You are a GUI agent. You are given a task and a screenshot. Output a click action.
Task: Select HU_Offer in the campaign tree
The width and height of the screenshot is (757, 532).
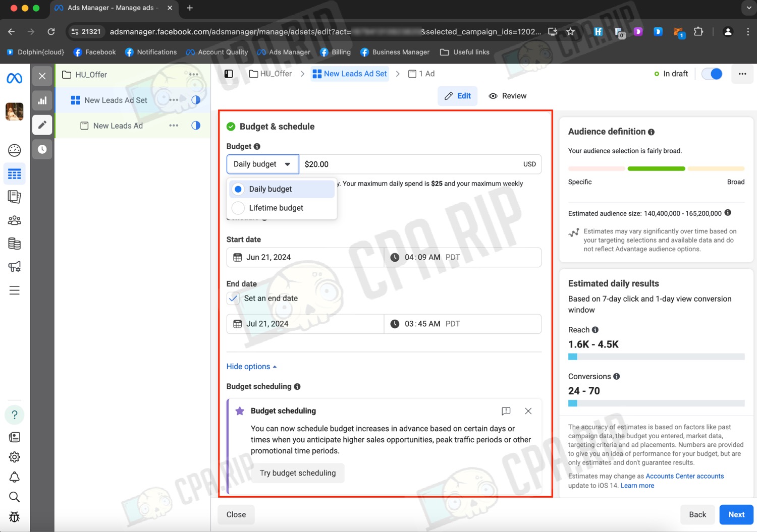[91, 75]
